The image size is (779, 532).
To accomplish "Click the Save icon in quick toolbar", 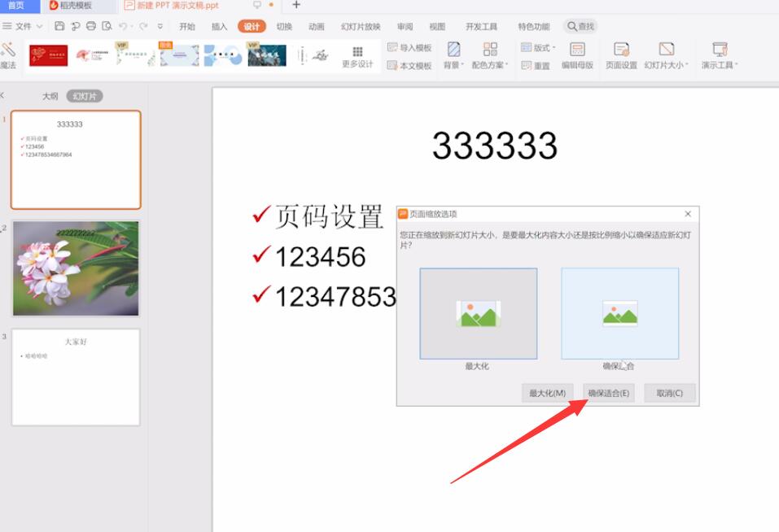I will tap(59, 26).
